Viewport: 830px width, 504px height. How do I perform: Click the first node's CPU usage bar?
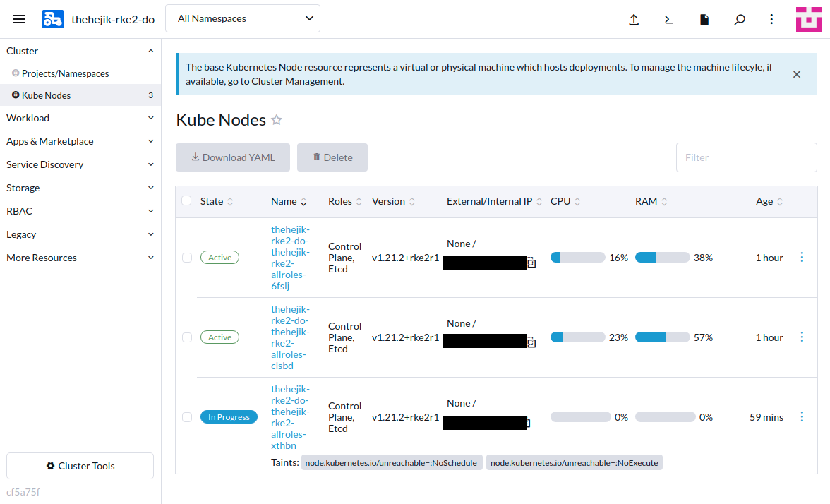tap(577, 257)
